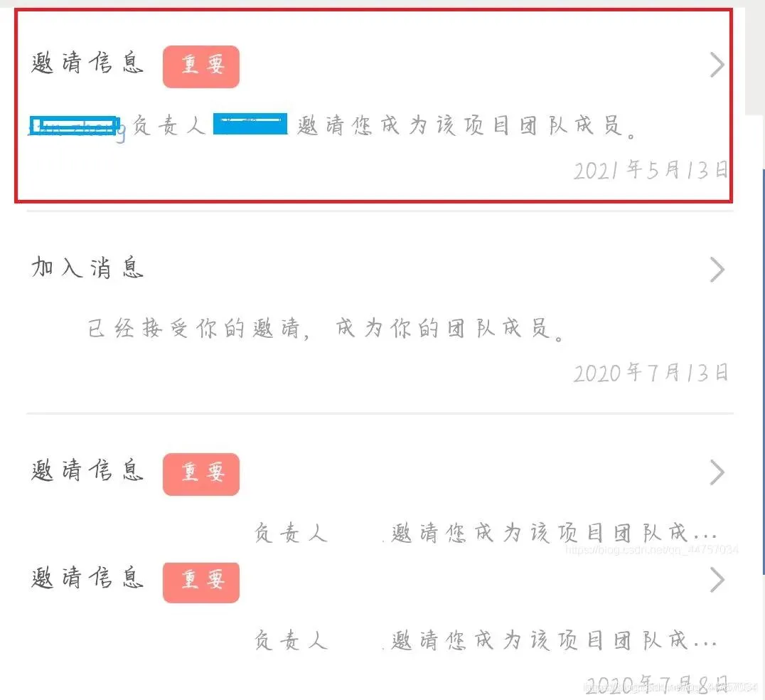
Task: Click the 2021年5月13日 date label
Action: tap(651, 170)
